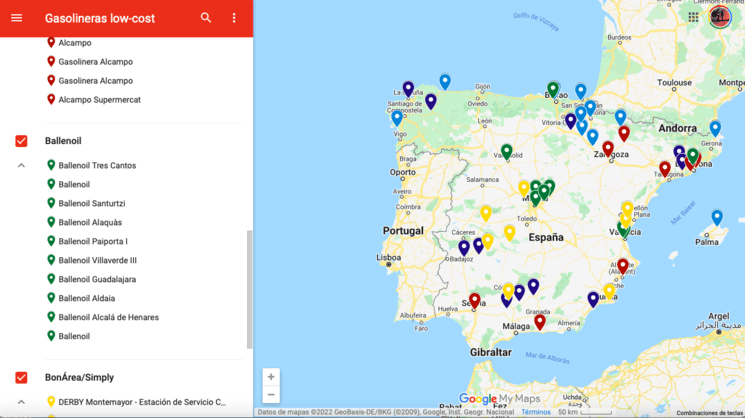Click red map pin at Alicante
Viewport: 745px width, 418px height.
coord(622,266)
